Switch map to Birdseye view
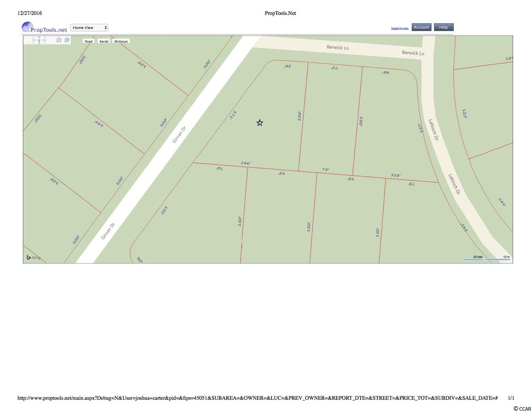Screen dimensions: 532x411 (x=121, y=42)
